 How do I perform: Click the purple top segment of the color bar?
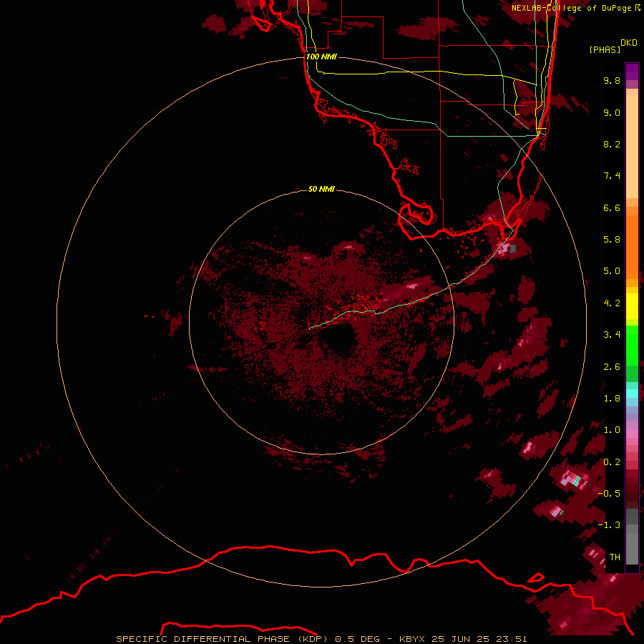[x=632, y=72]
